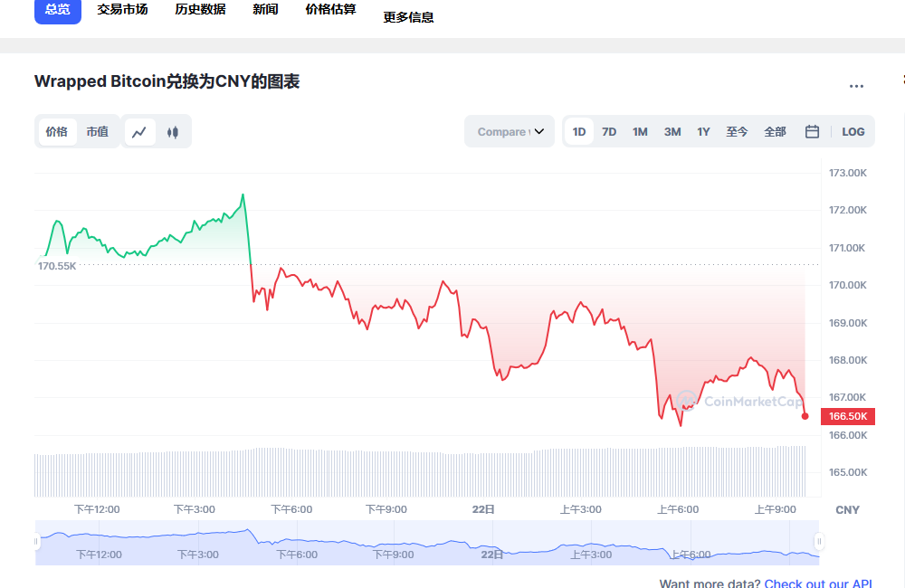Open the three-dots chart options menu
The width and height of the screenshot is (905, 588).
[856, 86]
